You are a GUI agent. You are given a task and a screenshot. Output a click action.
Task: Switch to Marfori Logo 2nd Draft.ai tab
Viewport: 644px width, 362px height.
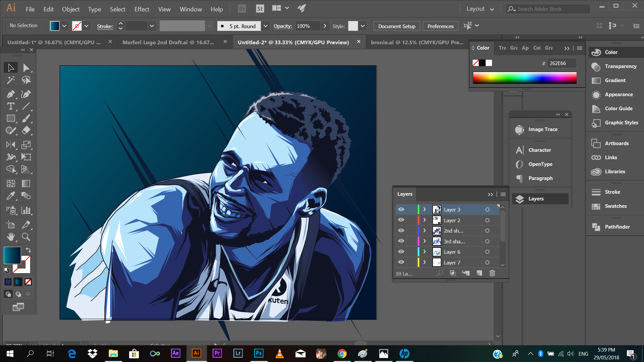click(x=168, y=42)
